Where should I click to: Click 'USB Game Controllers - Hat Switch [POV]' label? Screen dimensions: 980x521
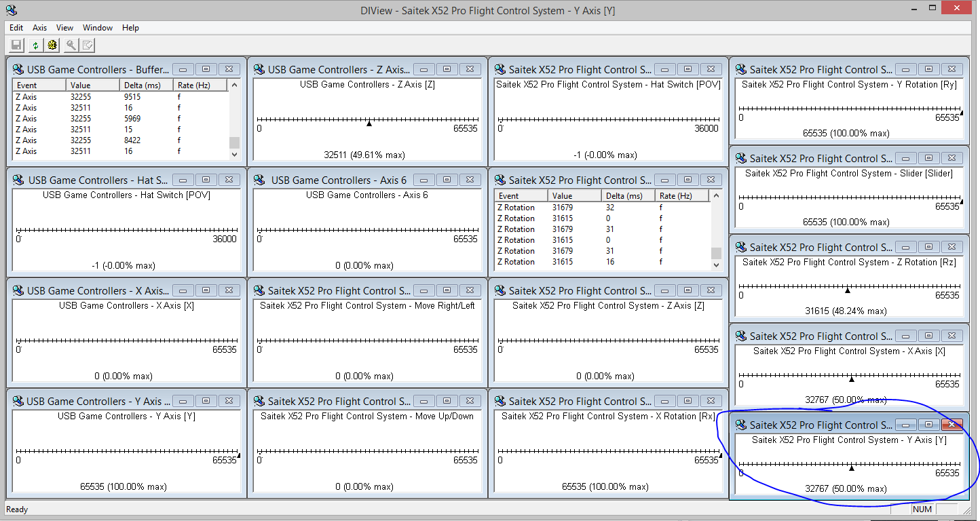coord(127,195)
